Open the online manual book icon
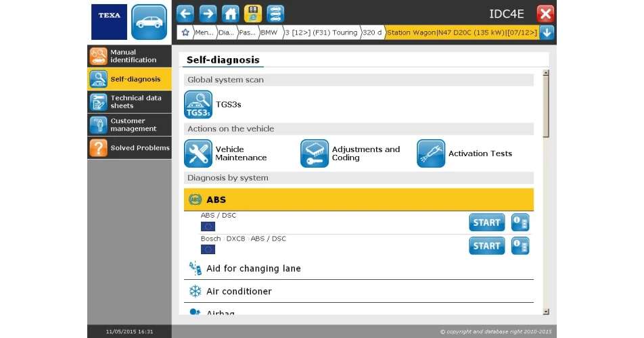Image resolution: width=644 pixels, height=338 pixels. [253, 14]
